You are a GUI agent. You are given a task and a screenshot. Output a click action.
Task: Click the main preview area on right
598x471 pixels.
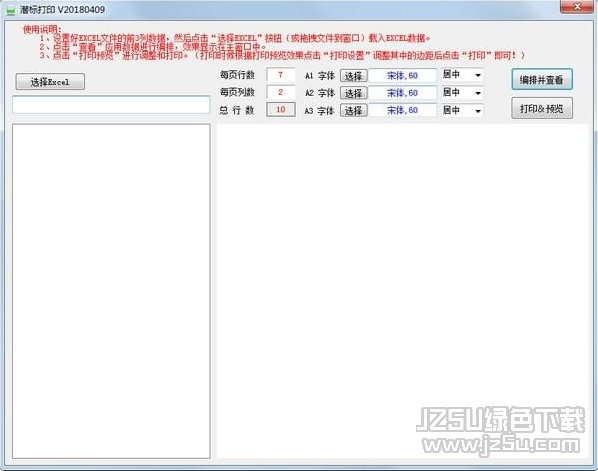[x=403, y=291]
